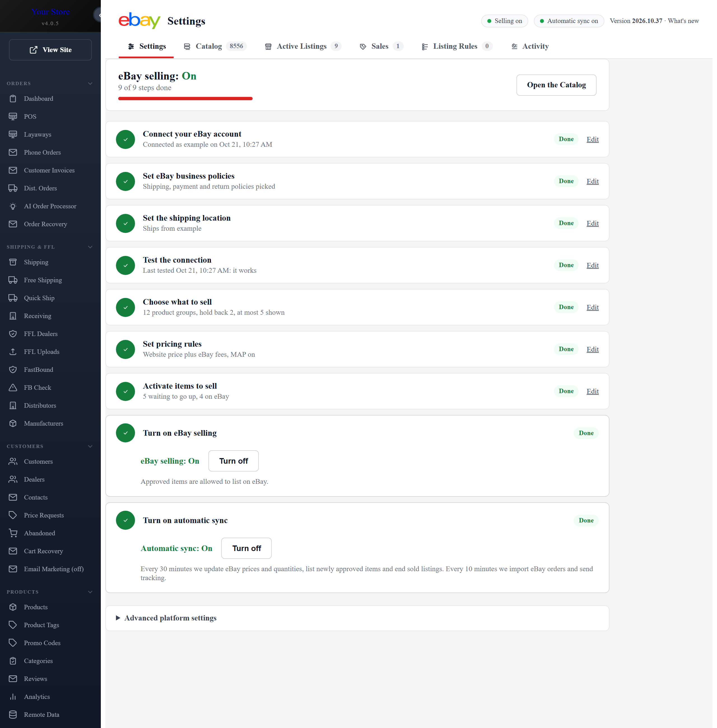
Task: Click the FFL Dealers shield icon
Action: [x=13, y=334]
